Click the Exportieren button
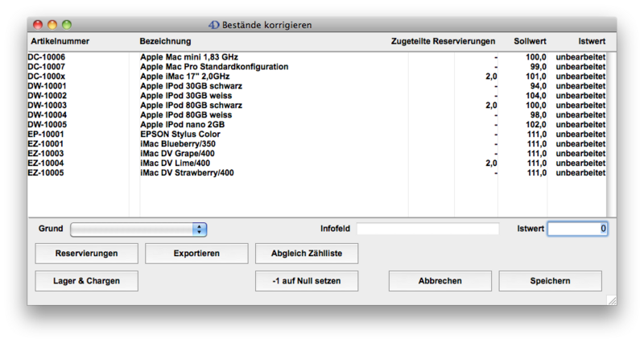Screen dimensions: 644x343 pyautogui.click(x=196, y=254)
